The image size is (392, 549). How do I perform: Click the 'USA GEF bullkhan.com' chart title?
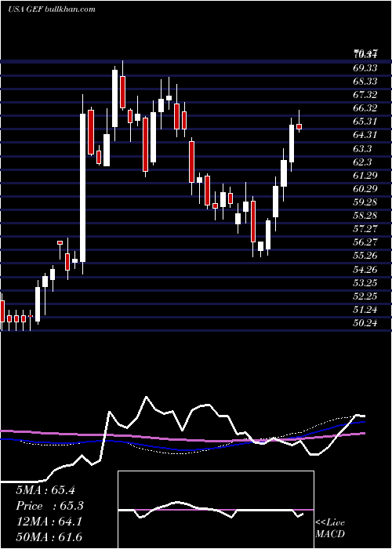(x=52, y=9)
